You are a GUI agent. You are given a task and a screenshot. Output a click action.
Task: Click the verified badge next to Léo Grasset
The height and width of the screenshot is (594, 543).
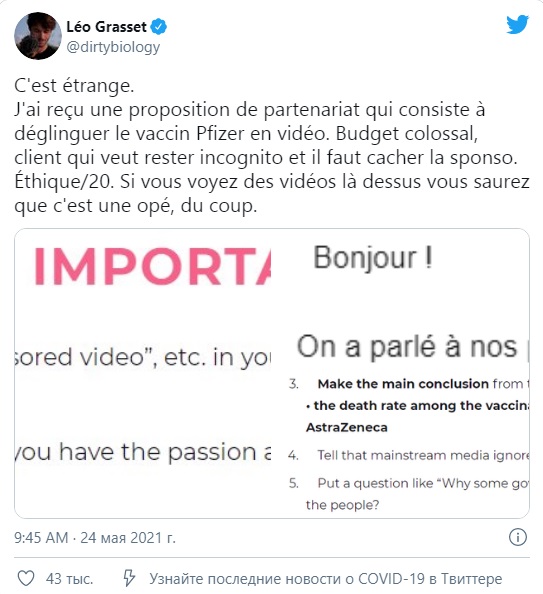click(158, 27)
